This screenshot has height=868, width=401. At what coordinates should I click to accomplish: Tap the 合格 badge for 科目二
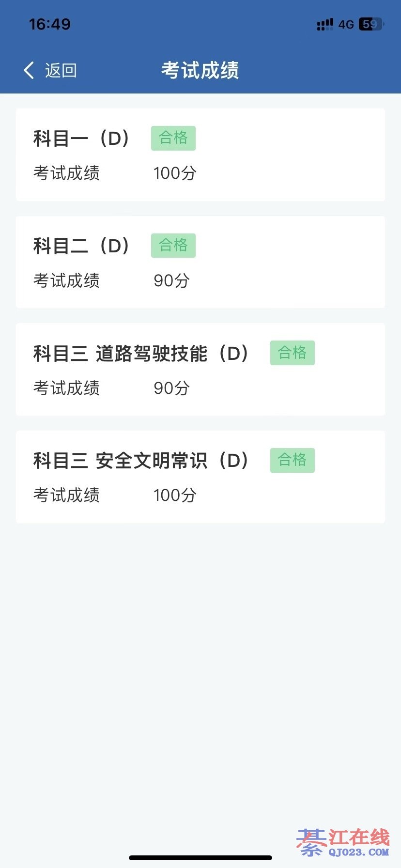(173, 245)
